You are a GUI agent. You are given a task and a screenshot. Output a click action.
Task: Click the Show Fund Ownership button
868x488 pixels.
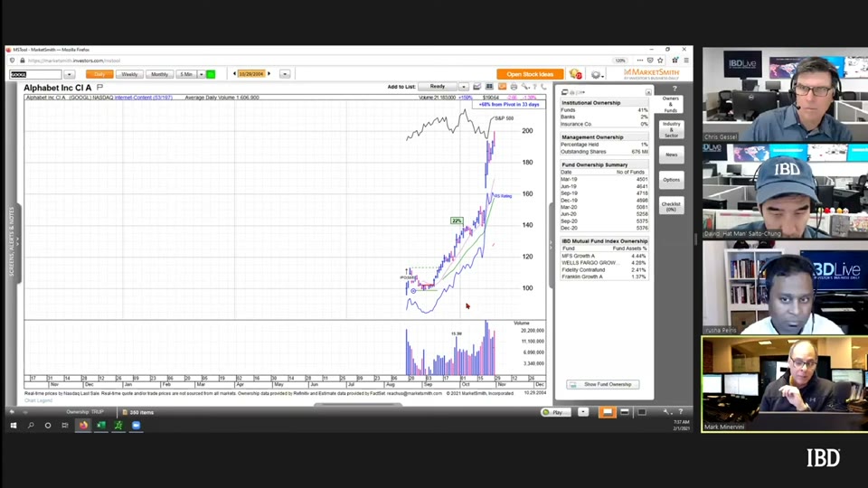(x=603, y=384)
